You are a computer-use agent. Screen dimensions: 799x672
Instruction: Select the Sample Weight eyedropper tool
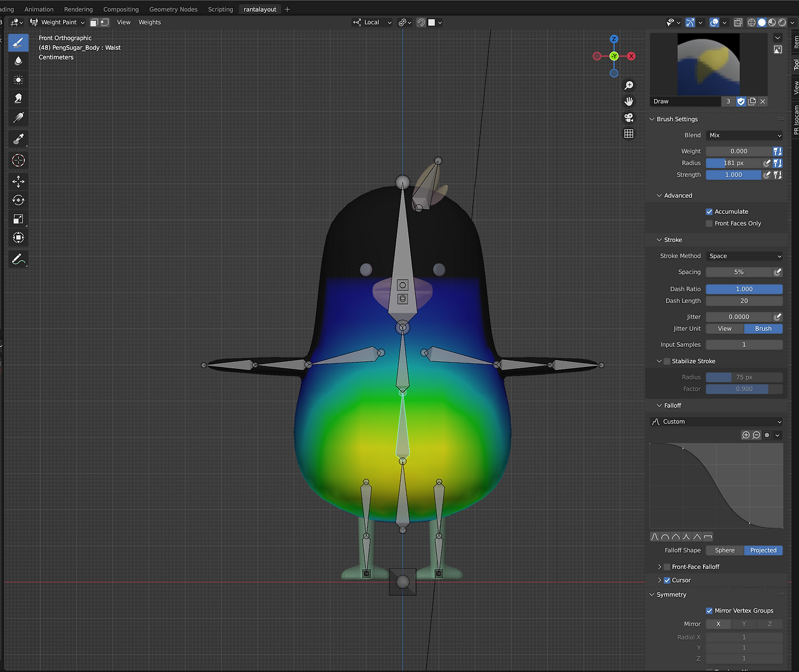tap(18, 139)
